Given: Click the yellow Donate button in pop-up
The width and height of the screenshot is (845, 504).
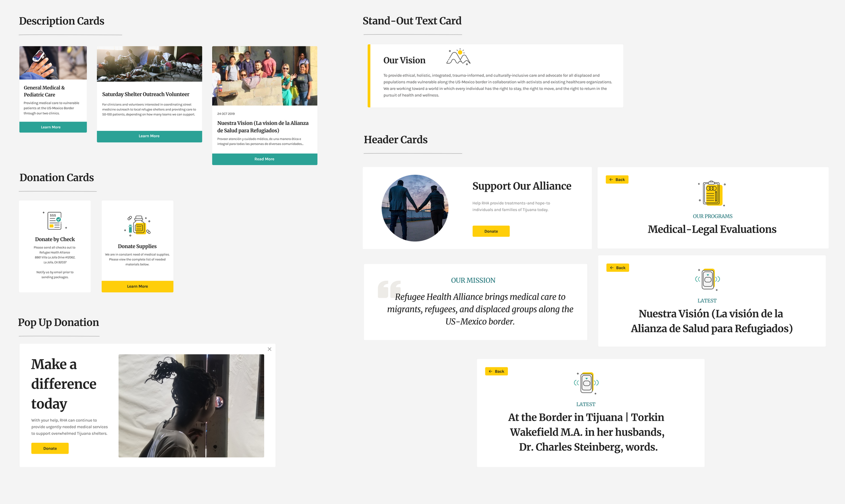Looking at the screenshot, I should (50, 448).
